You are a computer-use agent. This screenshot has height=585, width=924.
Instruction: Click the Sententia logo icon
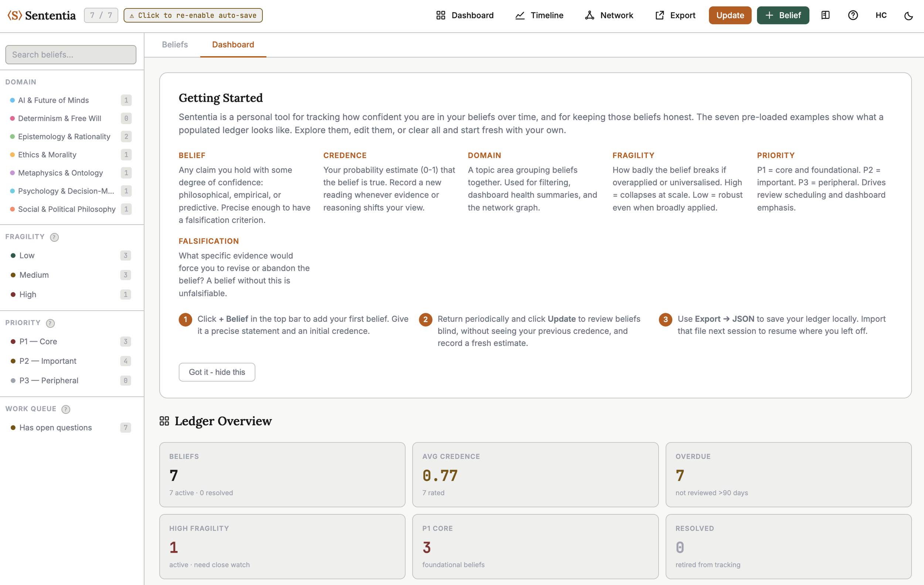point(14,16)
